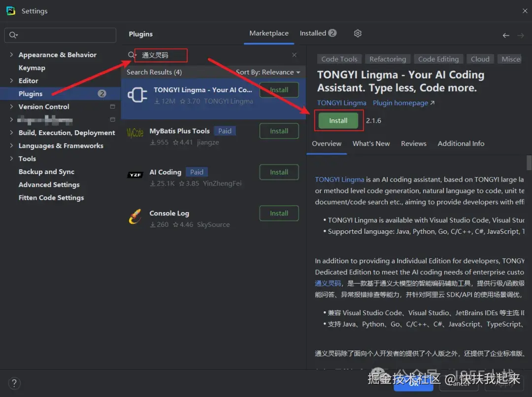Install the Console Log plugin
This screenshot has width=532, height=397.
279,213
